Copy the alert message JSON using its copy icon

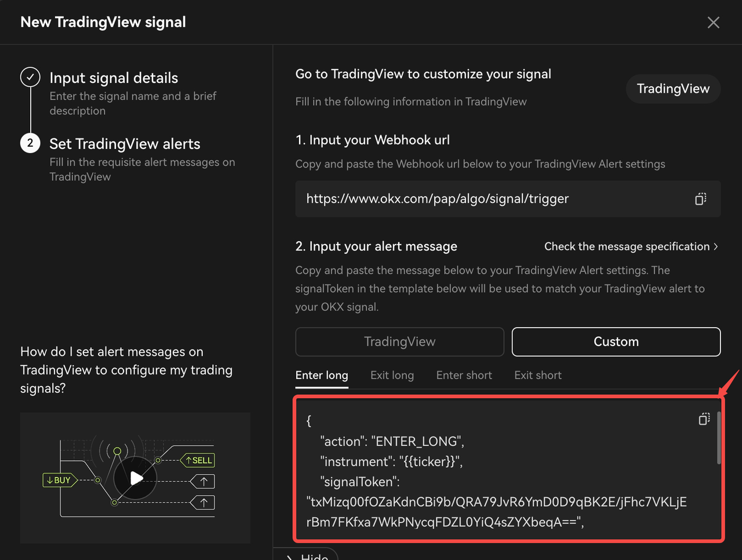704,419
